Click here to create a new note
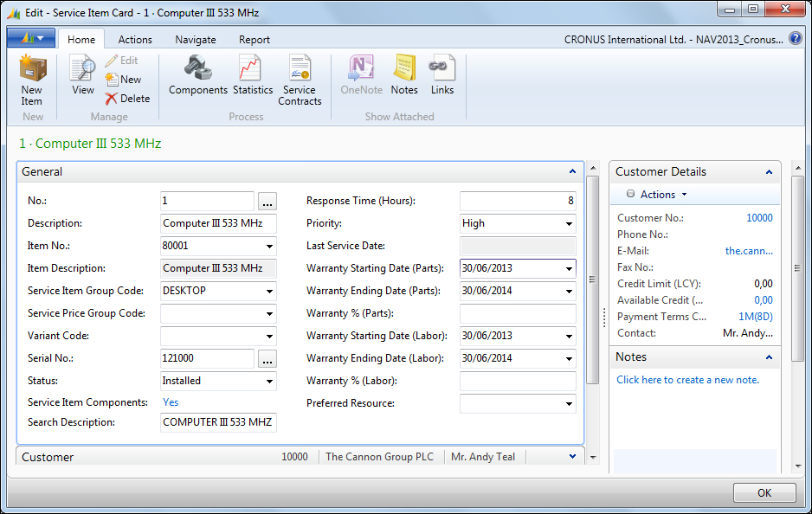Viewport: 812px width, 514px height. (x=687, y=380)
